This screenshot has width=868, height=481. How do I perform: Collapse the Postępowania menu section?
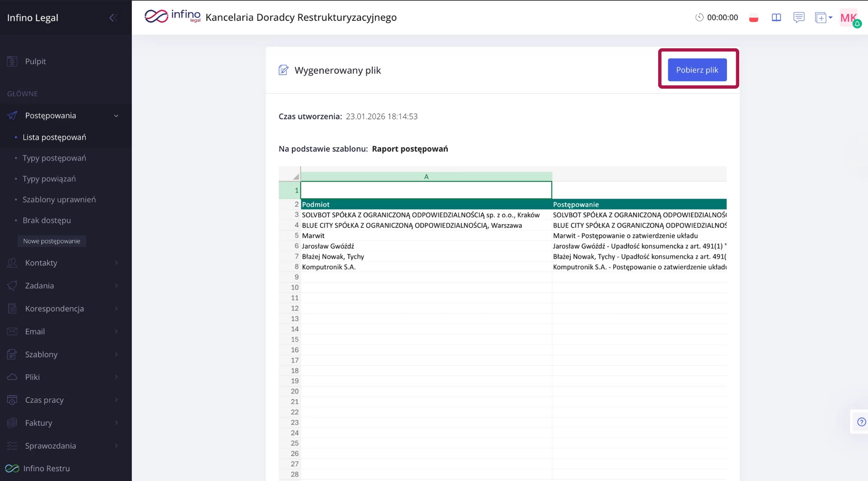tap(116, 116)
